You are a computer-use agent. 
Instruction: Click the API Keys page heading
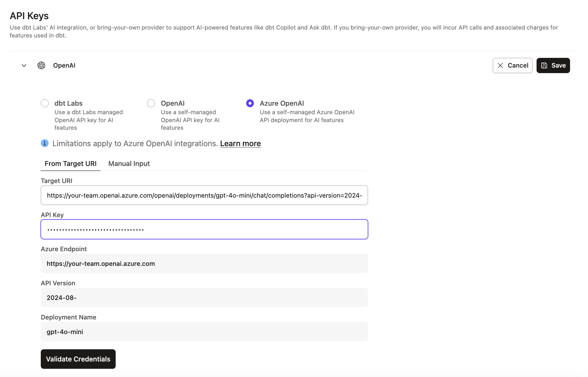(29, 16)
